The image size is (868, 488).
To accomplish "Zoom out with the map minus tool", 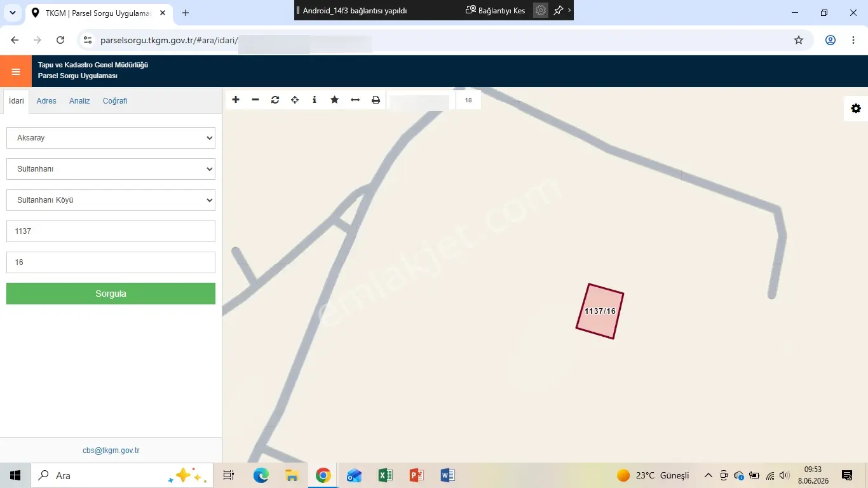I will (255, 100).
